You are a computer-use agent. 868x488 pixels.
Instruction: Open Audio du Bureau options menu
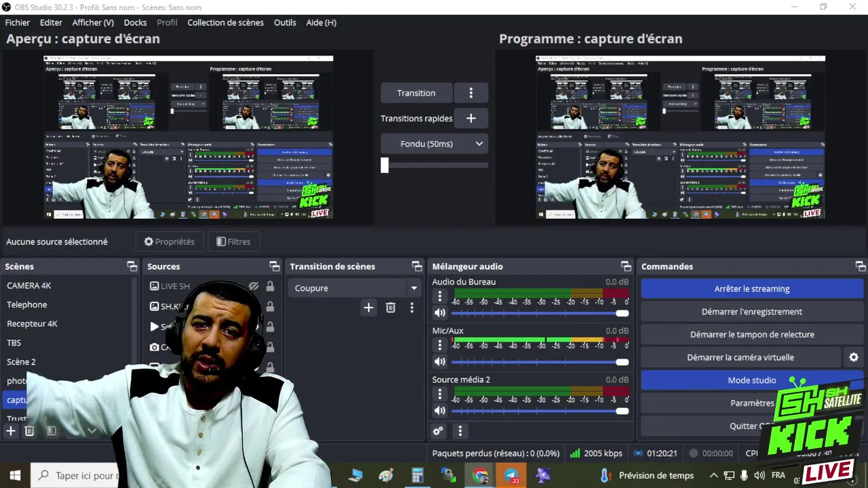[x=439, y=296]
